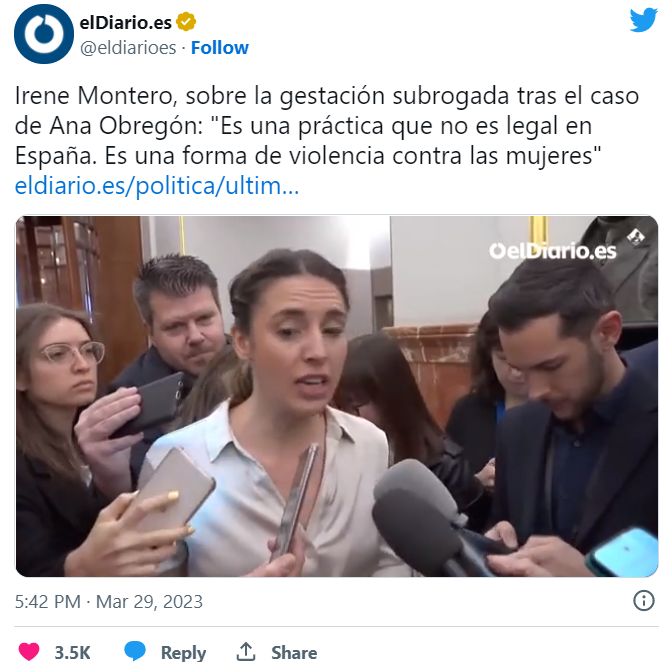Screen dimensions: 672x669
Task: Open the eldiario.es/politica/ultim… article link
Action: tap(157, 186)
